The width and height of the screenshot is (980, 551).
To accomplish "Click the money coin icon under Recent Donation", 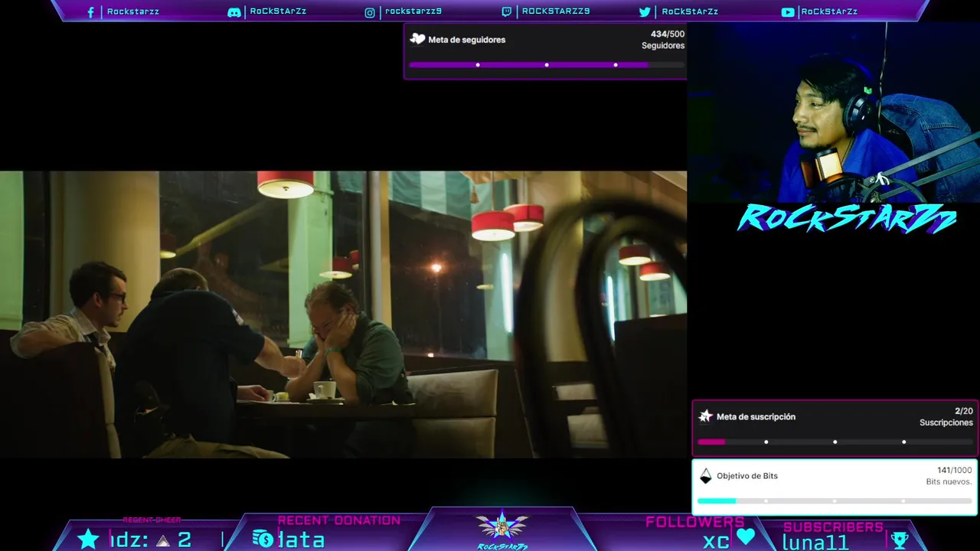I will click(x=263, y=539).
